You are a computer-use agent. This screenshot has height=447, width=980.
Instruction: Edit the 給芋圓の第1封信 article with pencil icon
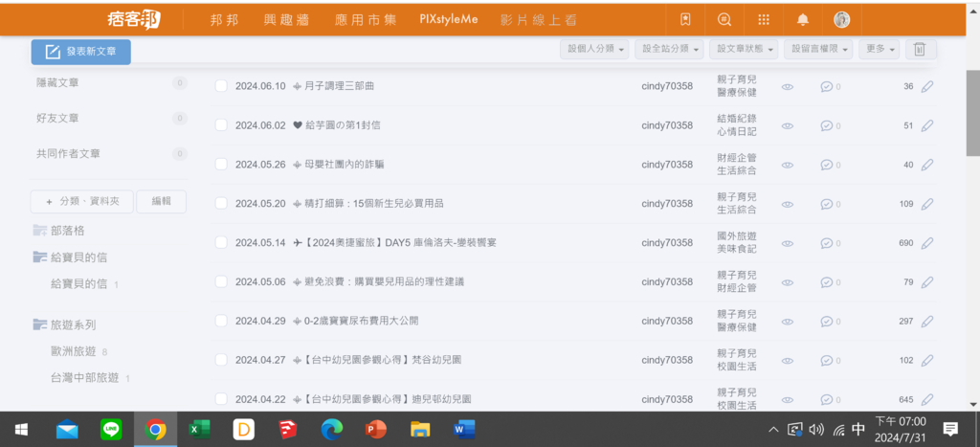click(926, 125)
